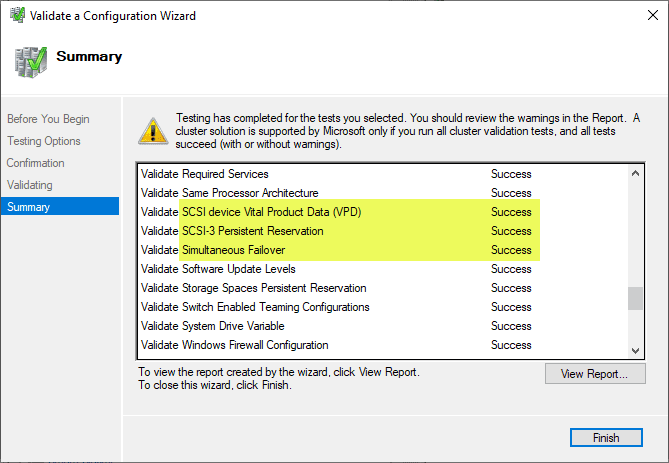
Task: Click the Finish button
Action: [x=606, y=437]
